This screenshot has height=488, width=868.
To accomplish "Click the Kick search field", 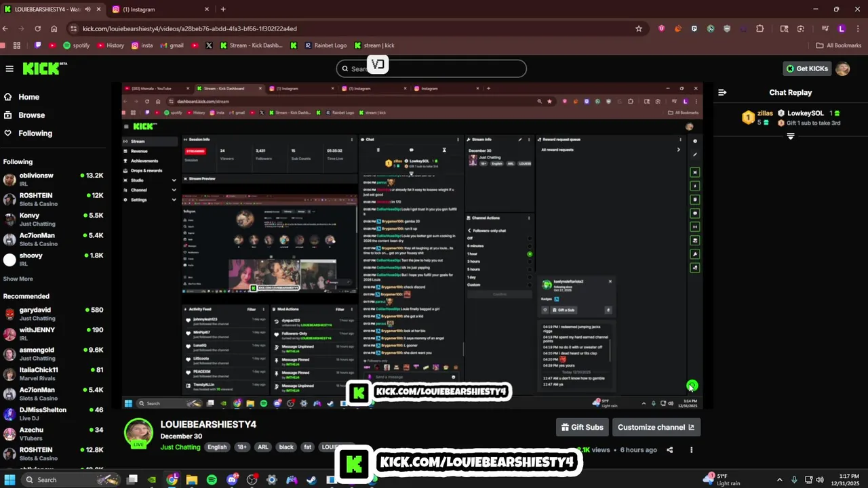I will point(431,68).
